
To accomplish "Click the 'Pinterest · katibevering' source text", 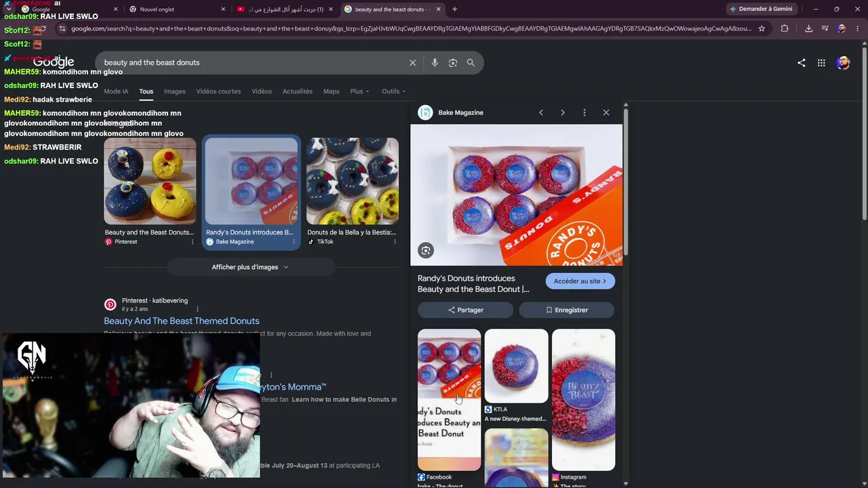I will pos(155,301).
